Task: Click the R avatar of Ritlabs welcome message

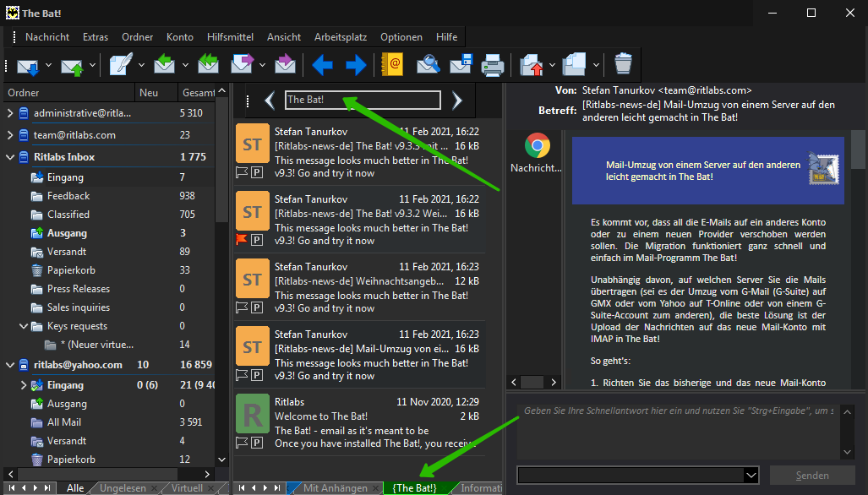Action: click(253, 414)
